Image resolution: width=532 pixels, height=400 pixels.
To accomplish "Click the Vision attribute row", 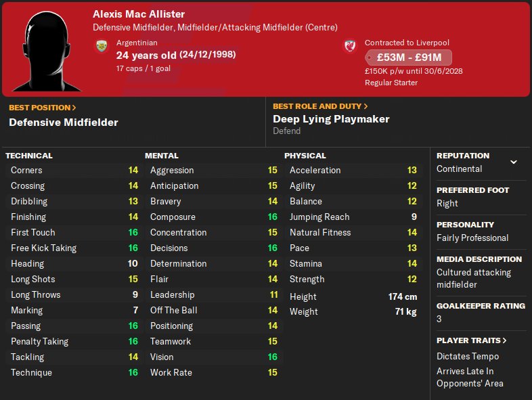I will click(213, 357).
